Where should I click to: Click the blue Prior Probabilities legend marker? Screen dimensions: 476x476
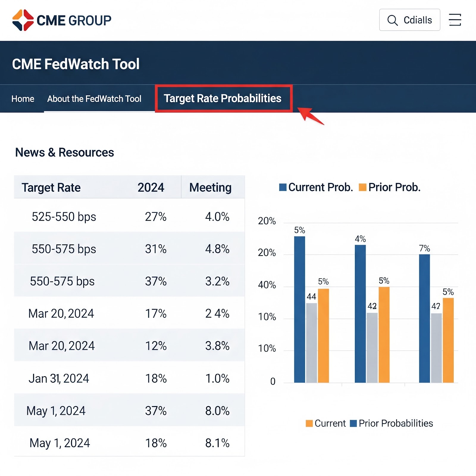pyautogui.click(x=354, y=423)
